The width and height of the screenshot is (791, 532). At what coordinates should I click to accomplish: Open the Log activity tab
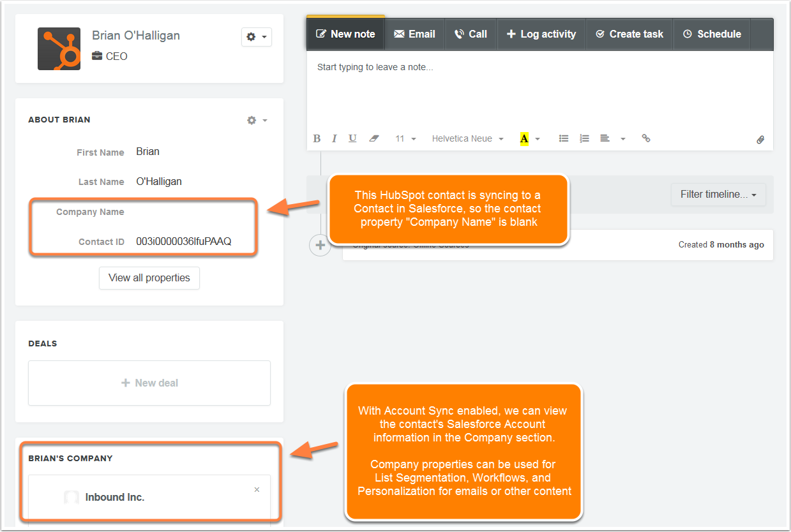point(541,34)
